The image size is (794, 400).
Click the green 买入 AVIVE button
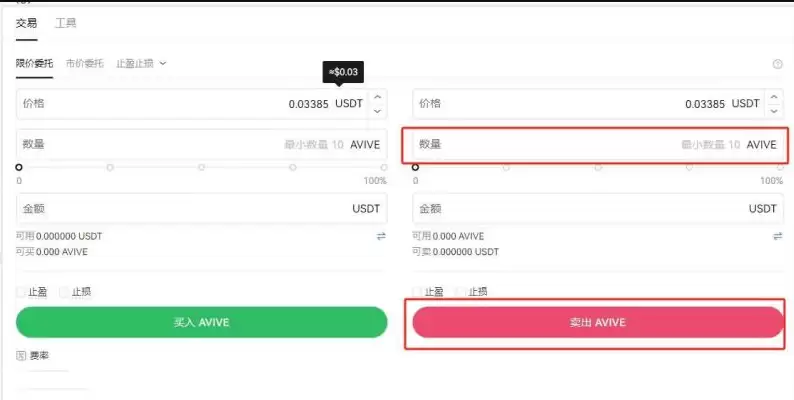[201, 322]
